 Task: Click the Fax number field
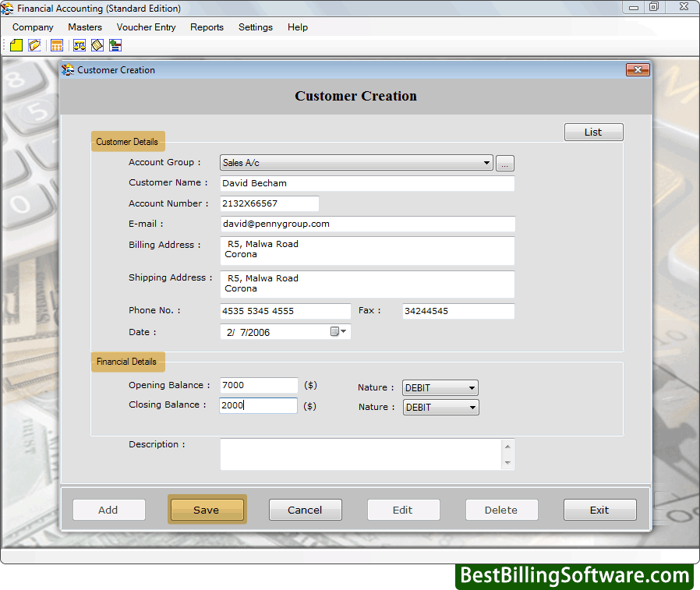click(458, 311)
